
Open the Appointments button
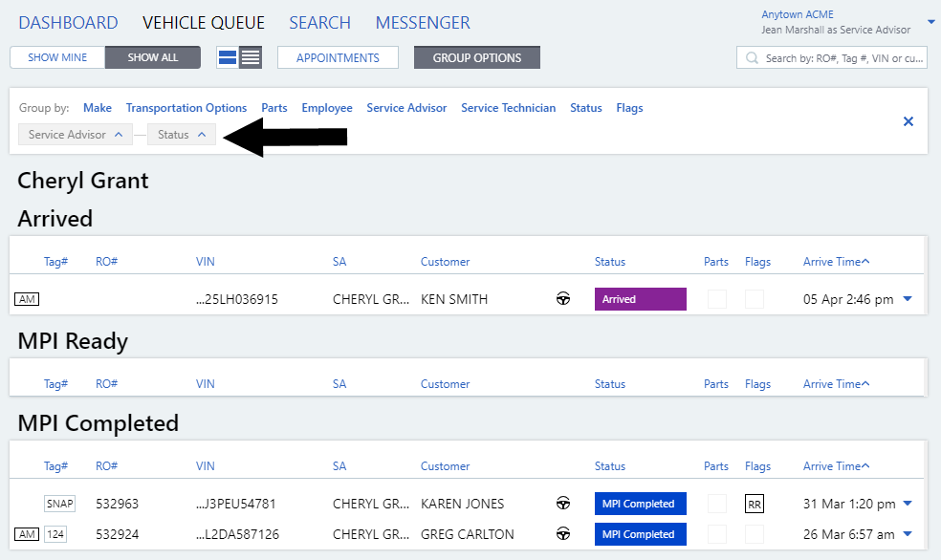[338, 57]
